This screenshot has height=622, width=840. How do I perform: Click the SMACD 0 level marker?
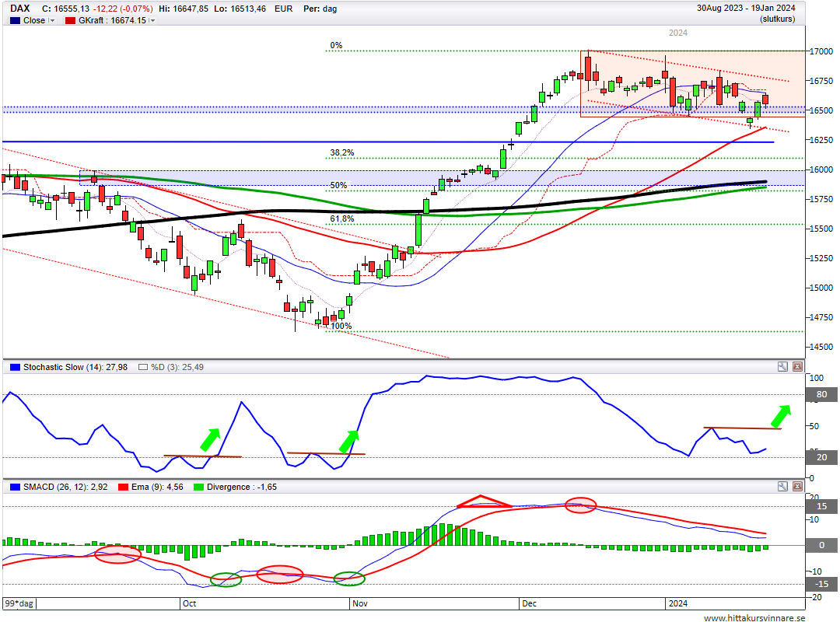821,545
